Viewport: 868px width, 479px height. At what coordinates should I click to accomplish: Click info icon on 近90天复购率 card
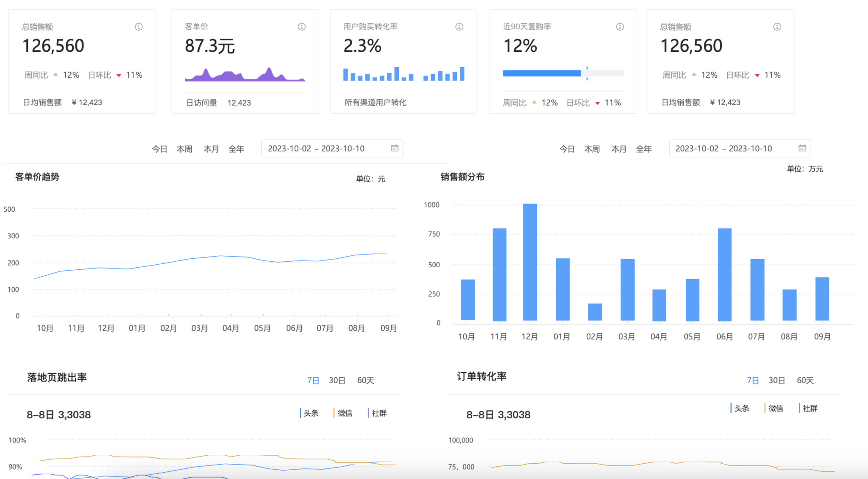(620, 27)
